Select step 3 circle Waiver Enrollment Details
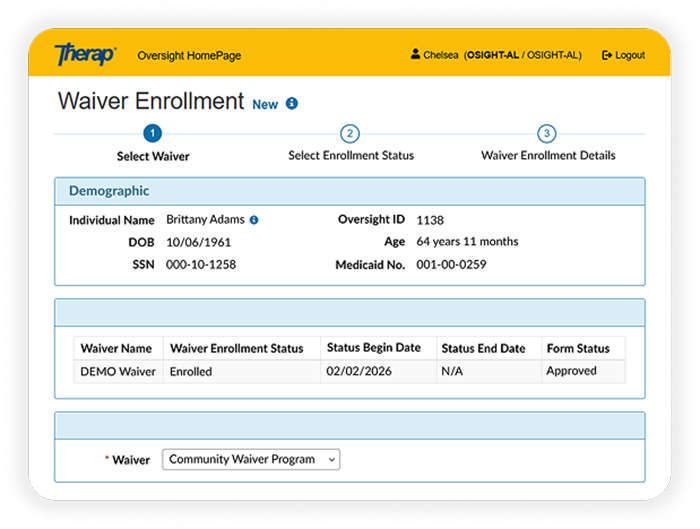 coord(547,133)
